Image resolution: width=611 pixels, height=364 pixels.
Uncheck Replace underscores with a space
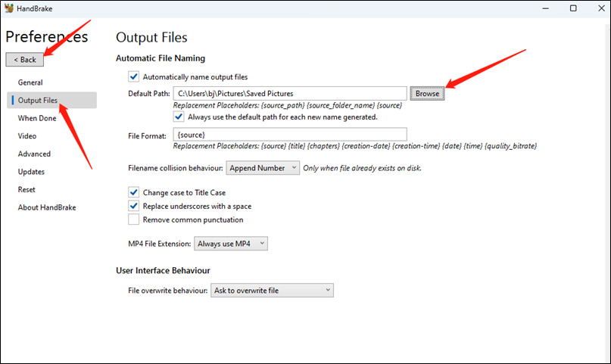tap(134, 206)
